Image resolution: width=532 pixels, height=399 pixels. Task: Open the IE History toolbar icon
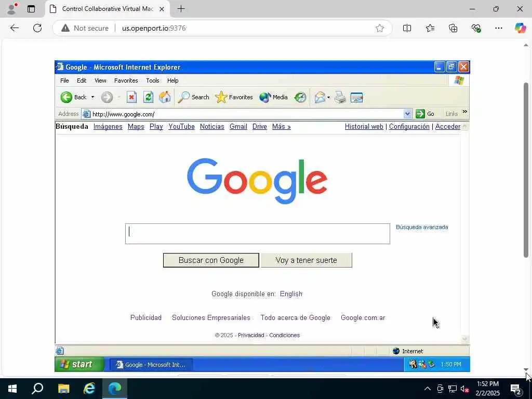300,97
